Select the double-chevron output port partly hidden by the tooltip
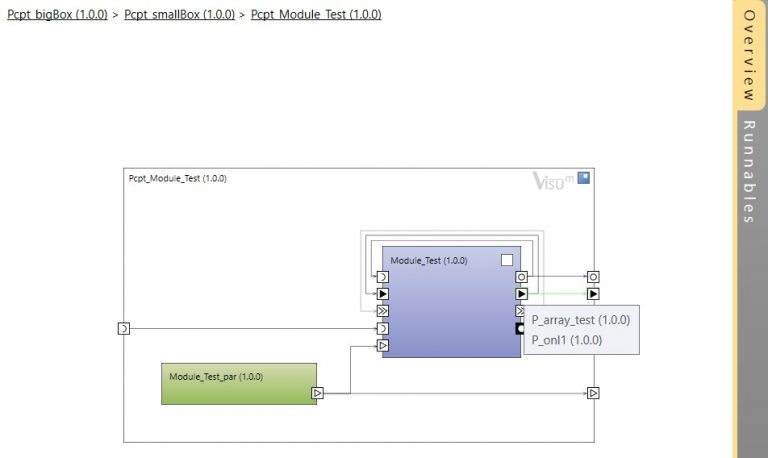 519,311
